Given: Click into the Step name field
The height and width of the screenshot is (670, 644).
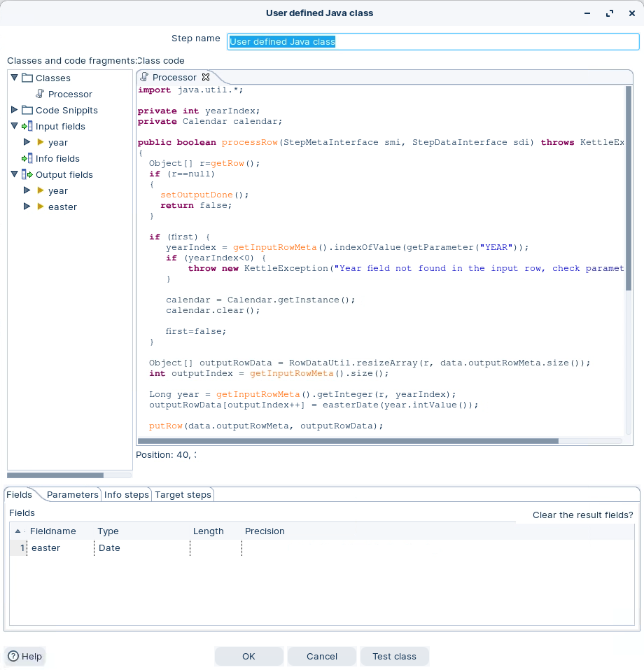Looking at the screenshot, I should pos(433,42).
